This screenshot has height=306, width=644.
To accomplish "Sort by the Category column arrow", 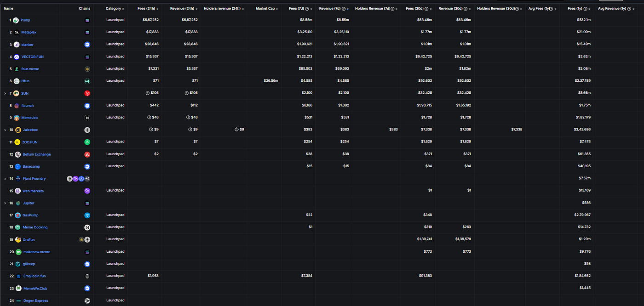I will coord(124,9).
